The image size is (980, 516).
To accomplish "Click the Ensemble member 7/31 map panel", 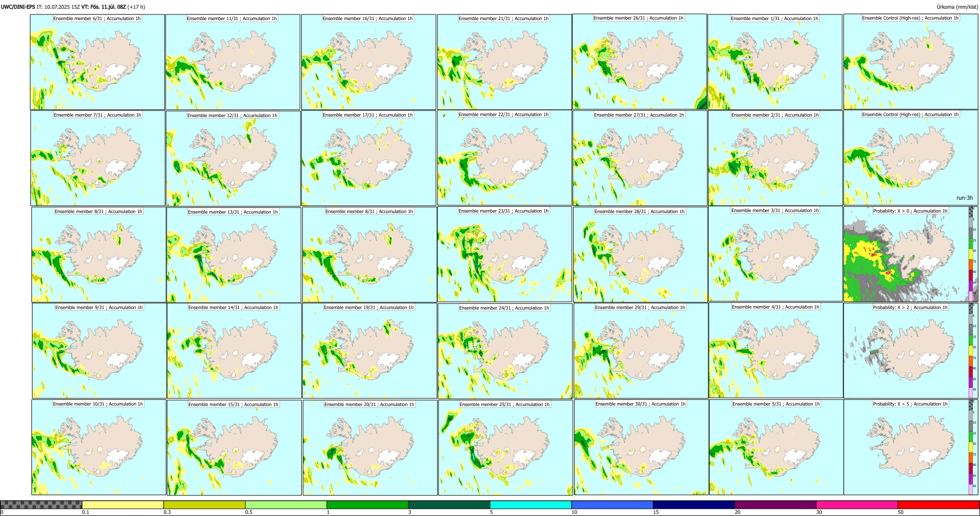I will 98,158.
